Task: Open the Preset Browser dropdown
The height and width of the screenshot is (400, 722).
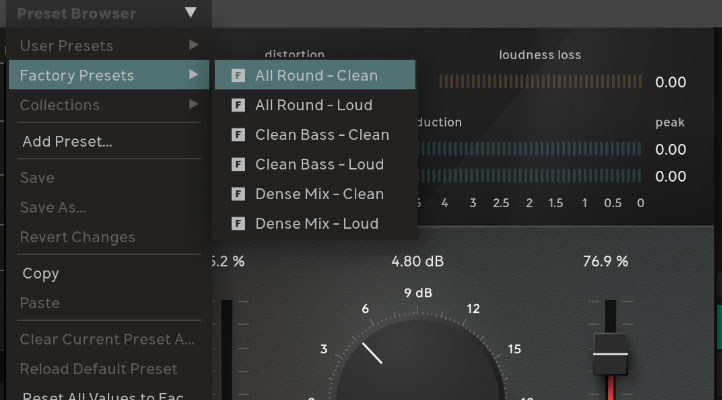Action: 109,13
